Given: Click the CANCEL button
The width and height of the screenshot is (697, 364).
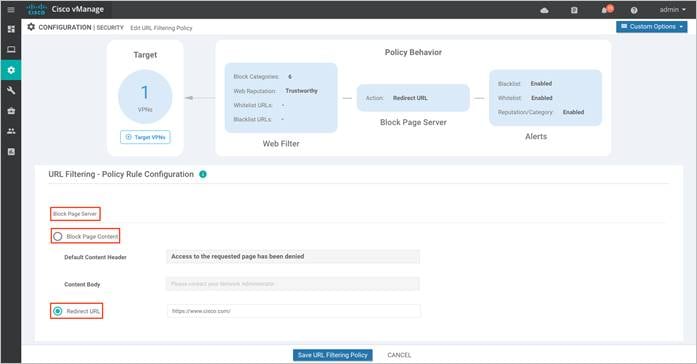Looking at the screenshot, I should 399,355.
